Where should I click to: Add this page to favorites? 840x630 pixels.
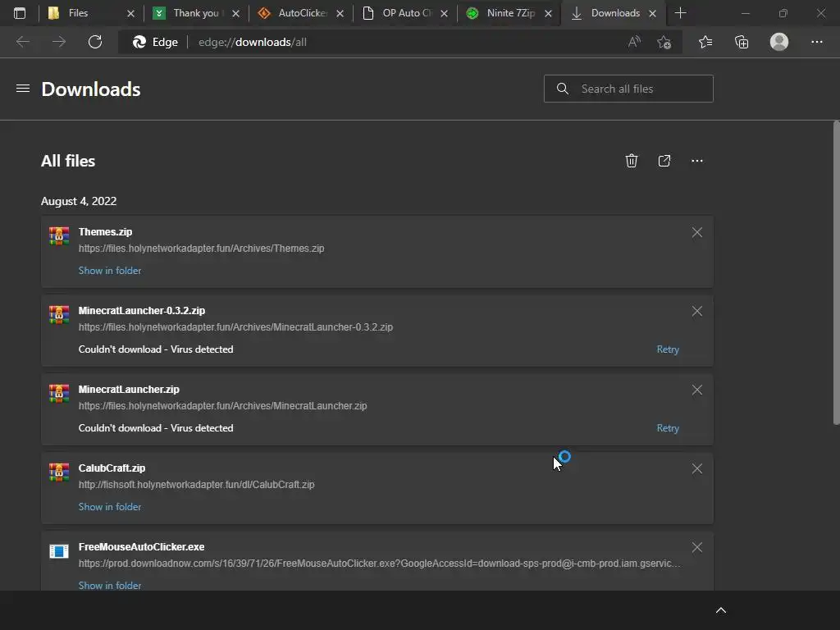pyautogui.click(x=664, y=42)
